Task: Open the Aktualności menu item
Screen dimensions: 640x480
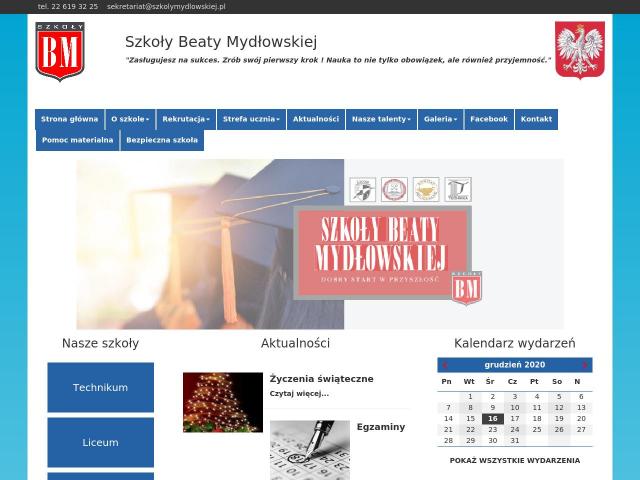Action: tap(316, 119)
